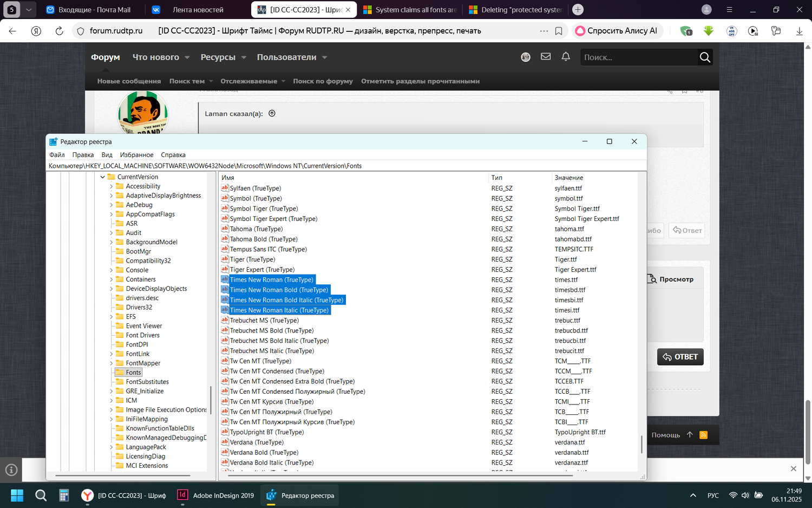Collapse the CurrentVersion registry key
This screenshot has width=812, height=508.
point(103,177)
